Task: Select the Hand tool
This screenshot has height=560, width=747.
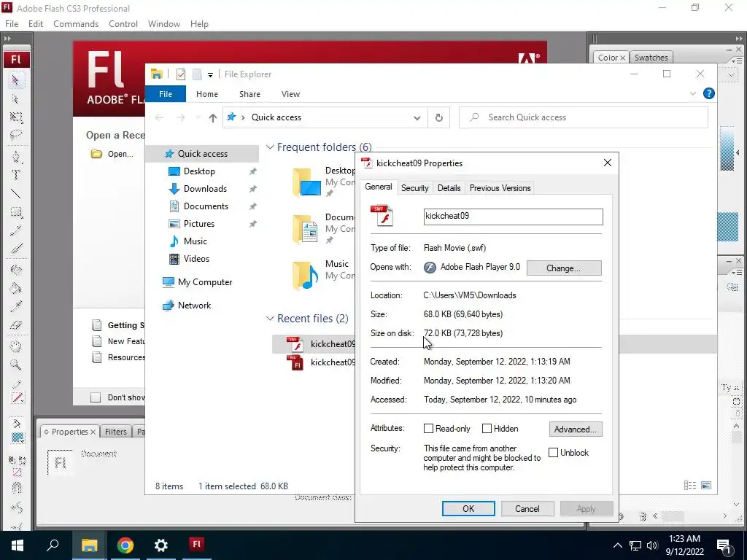Action: tap(16, 346)
